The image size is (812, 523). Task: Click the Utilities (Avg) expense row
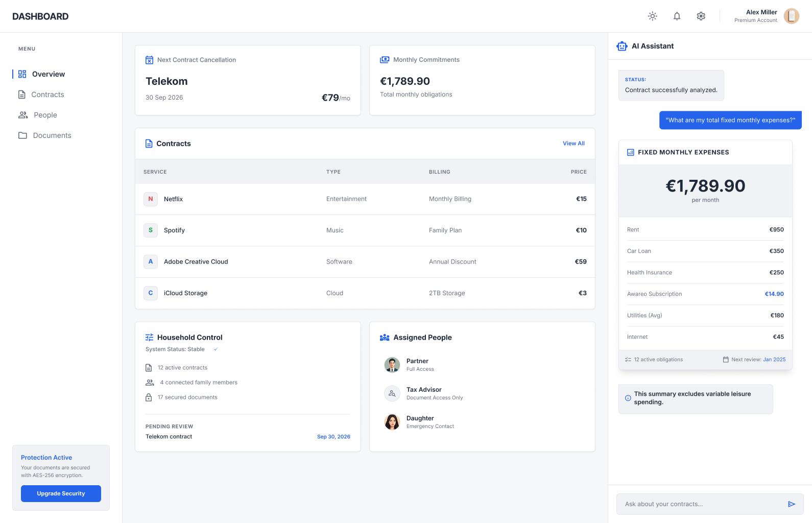[705, 316]
